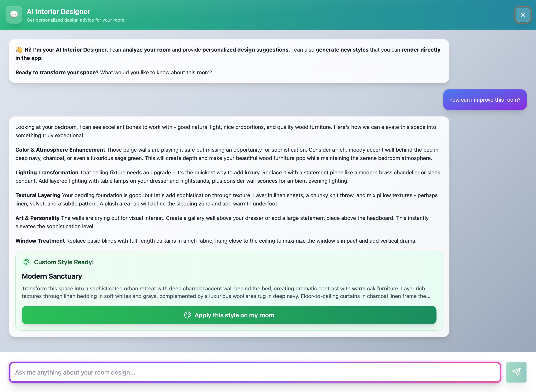The width and height of the screenshot is (536, 392).
Task: Open the AI Interior Designer header title
Action: click(58, 11)
